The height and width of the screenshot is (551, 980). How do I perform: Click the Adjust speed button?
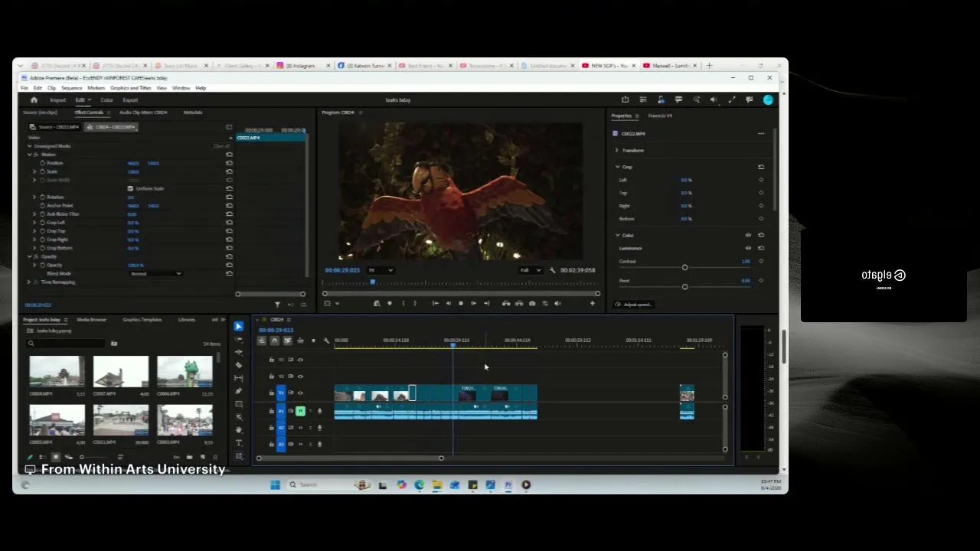pos(634,305)
